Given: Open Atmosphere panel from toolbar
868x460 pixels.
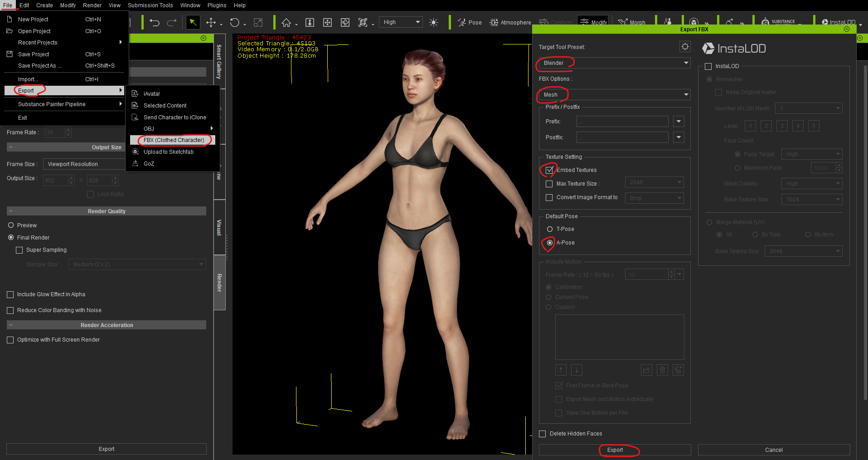Looking at the screenshot, I should pos(510,23).
